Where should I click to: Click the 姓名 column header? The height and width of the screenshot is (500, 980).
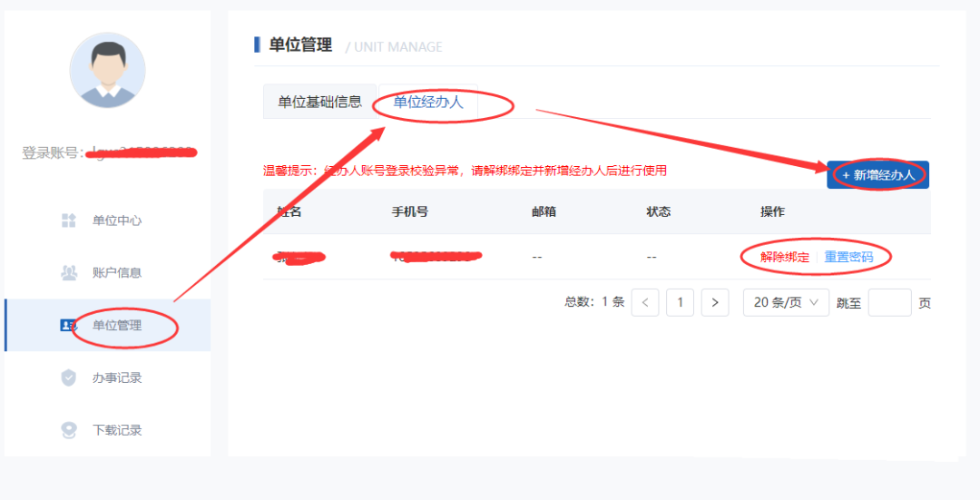coord(289,211)
